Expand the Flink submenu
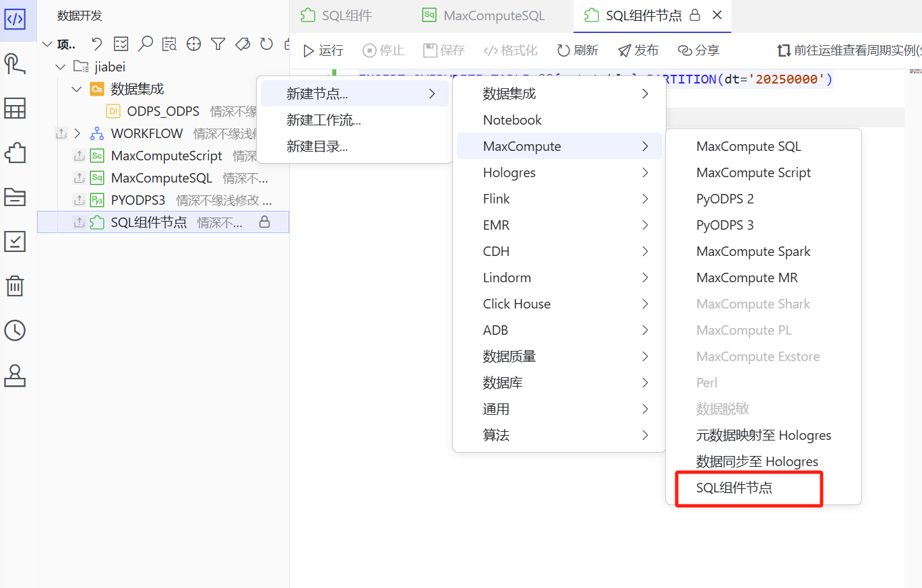The width and height of the screenshot is (922, 588). (559, 199)
